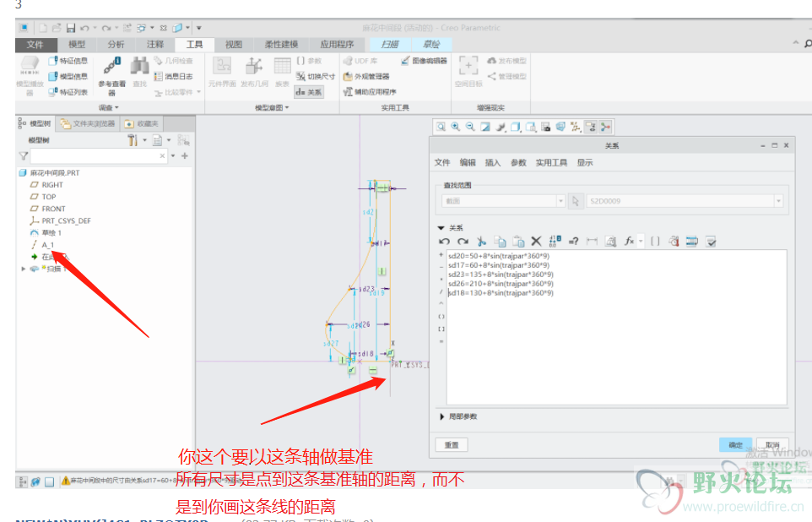Expand the 局部参数 section
The height and width of the screenshot is (522, 812).
coord(441,416)
